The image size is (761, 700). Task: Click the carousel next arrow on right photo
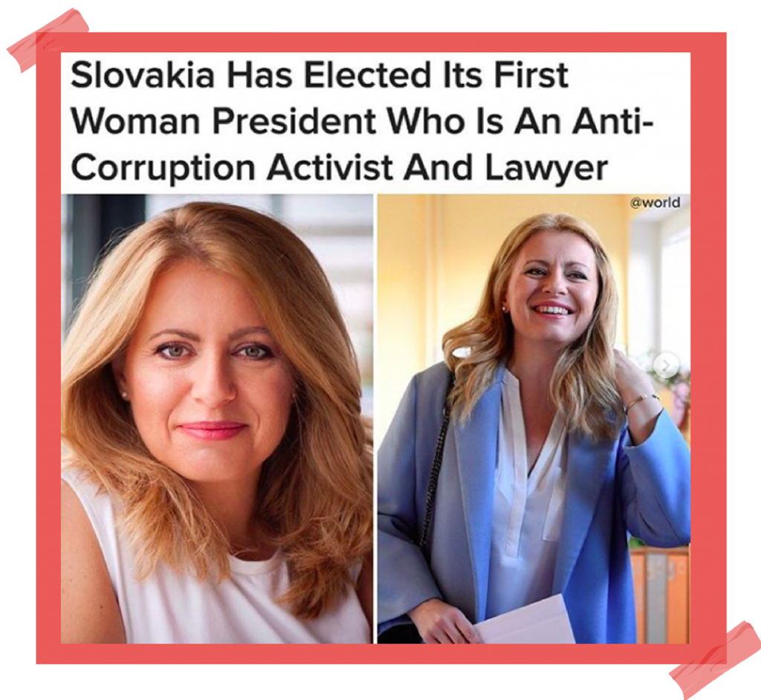[x=666, y=365]
